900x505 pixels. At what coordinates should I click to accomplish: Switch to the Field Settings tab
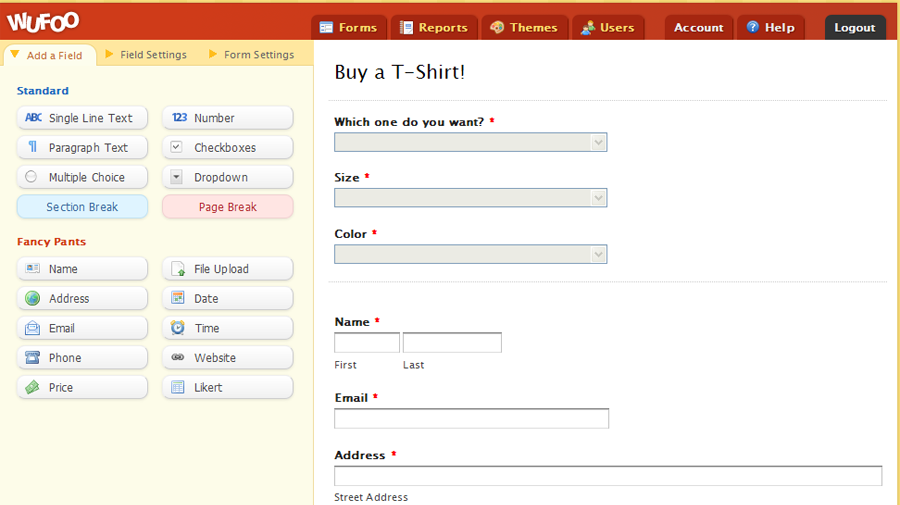point(146,55)
